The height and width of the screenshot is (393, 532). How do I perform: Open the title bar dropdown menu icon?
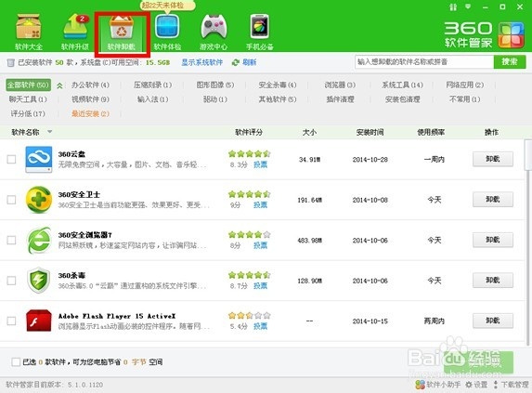pyautogui.click(x=468, y=7)
